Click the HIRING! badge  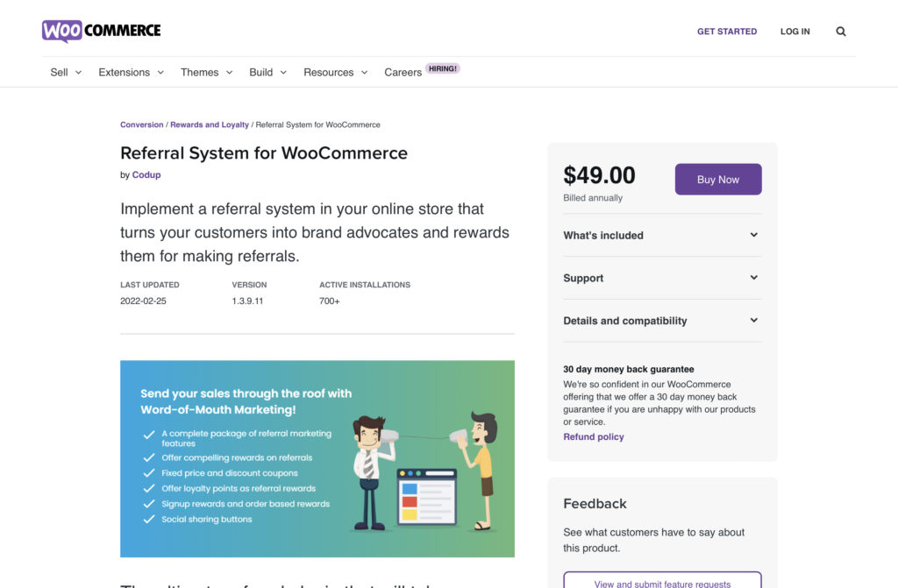pyautogui.click(x=443, y=68)
